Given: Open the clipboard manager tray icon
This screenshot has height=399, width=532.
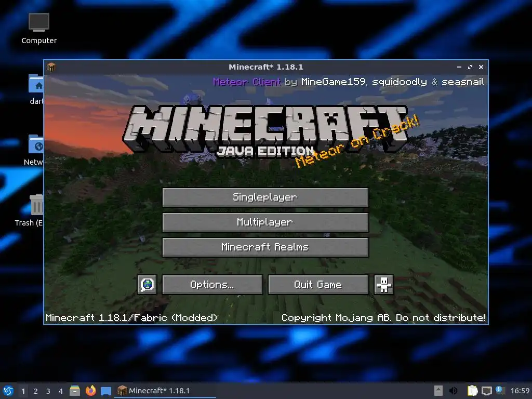Looking at the screenshot, I should pyautogui.click(x=472, y=391).
